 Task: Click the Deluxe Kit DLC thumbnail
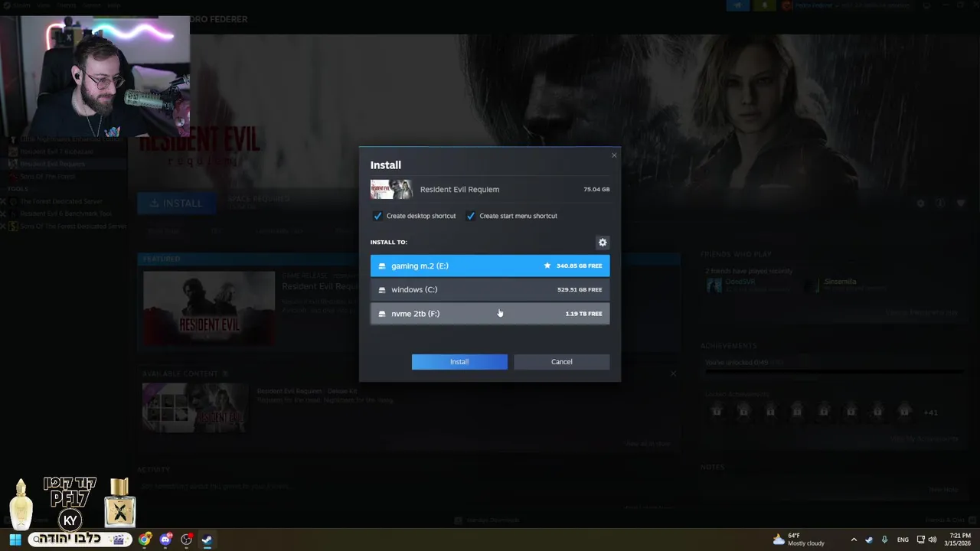[195, 408]
